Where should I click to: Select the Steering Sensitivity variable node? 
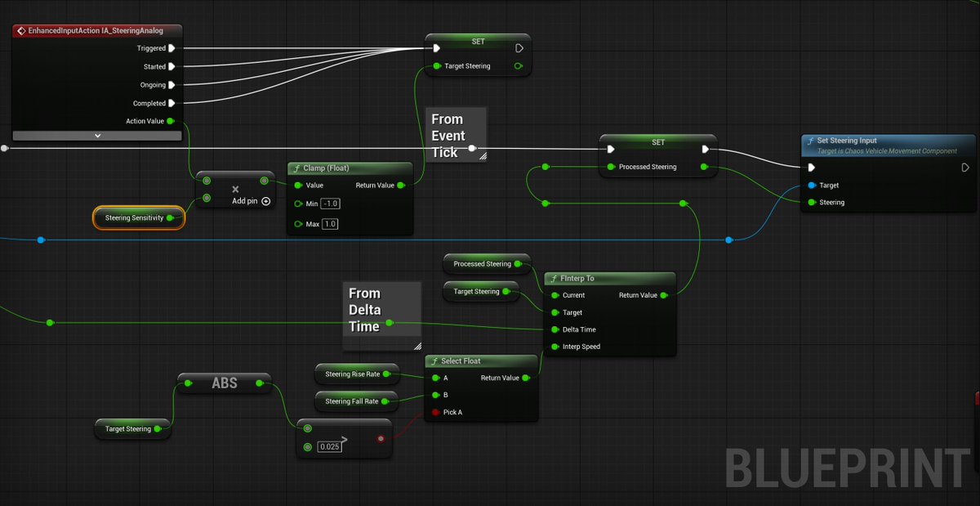(139, 217)
